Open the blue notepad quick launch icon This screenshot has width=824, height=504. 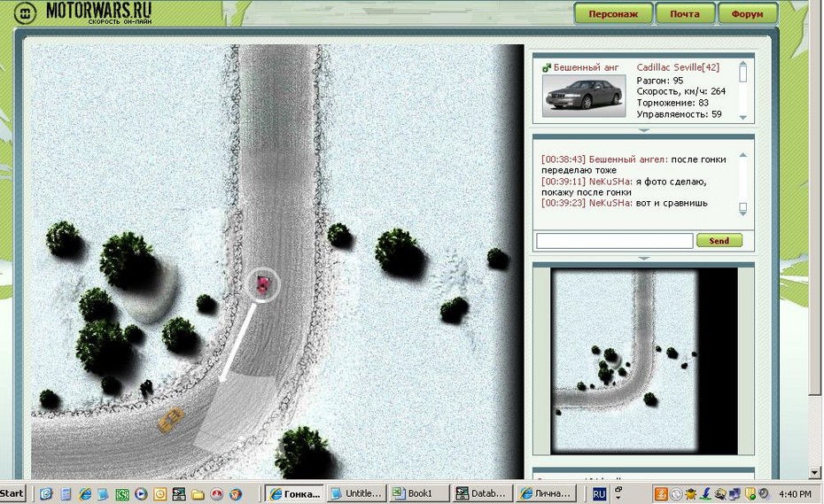(x=103, y=494)
